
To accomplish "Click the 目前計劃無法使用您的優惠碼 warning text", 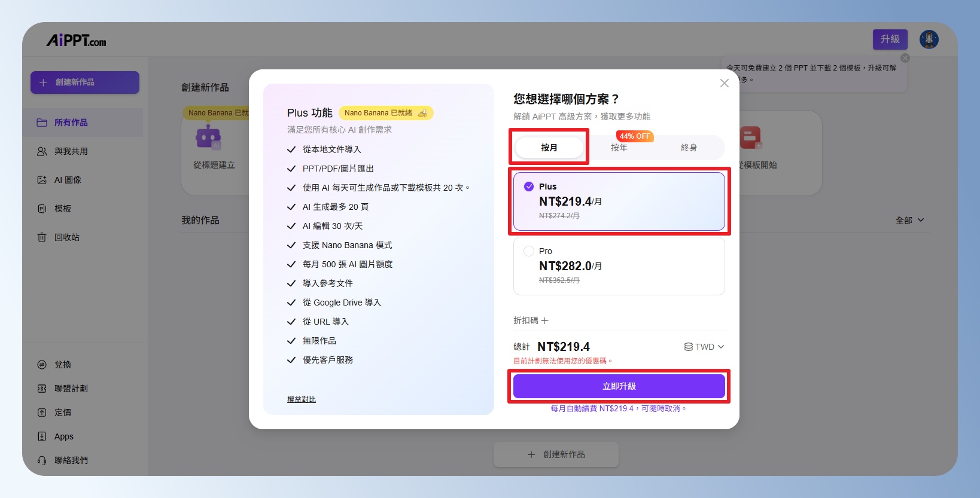I will [563, 361].
